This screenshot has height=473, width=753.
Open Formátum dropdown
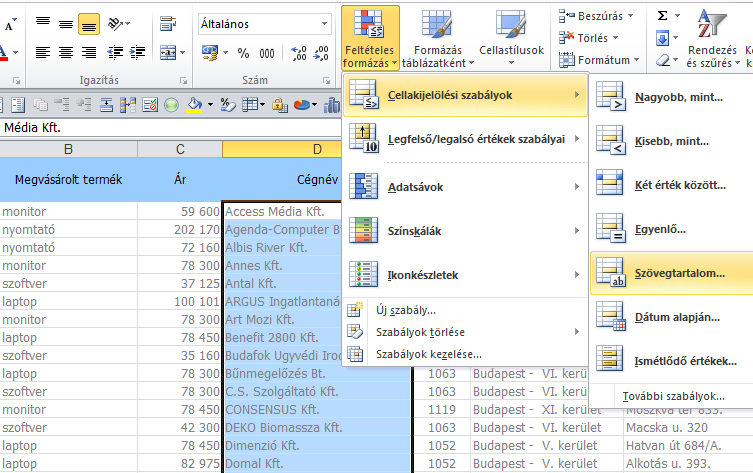599,60
